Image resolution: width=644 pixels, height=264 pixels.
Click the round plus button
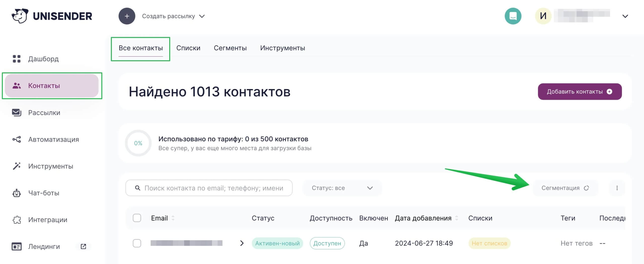[x=127, y=16]
